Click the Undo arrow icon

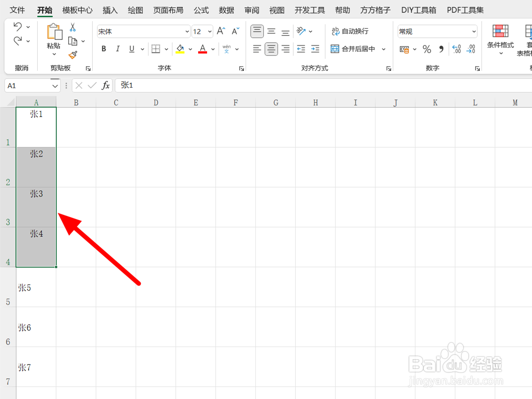pyautogui.click(x=17, y=27)
